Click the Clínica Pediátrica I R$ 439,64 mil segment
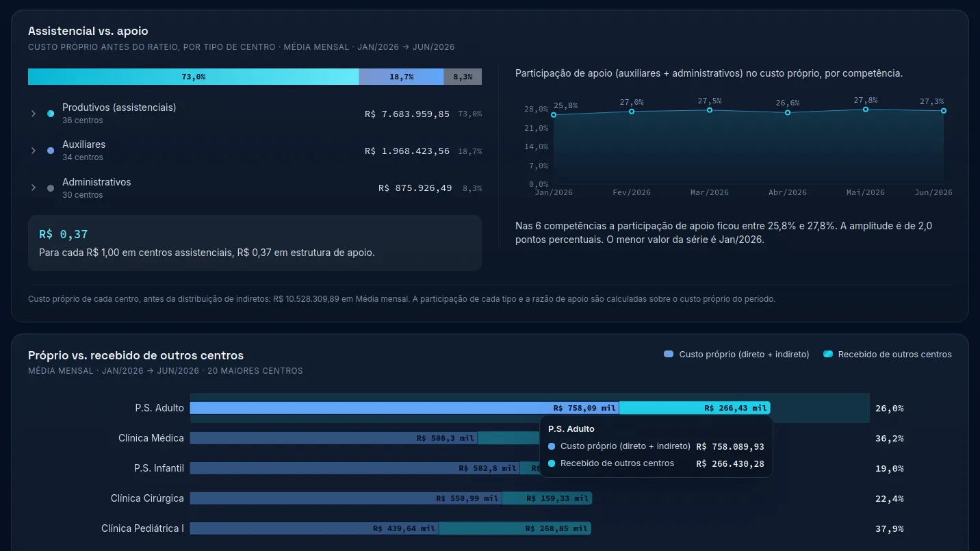980x551 pixels. pyautogui.click(x=315, y=528)
